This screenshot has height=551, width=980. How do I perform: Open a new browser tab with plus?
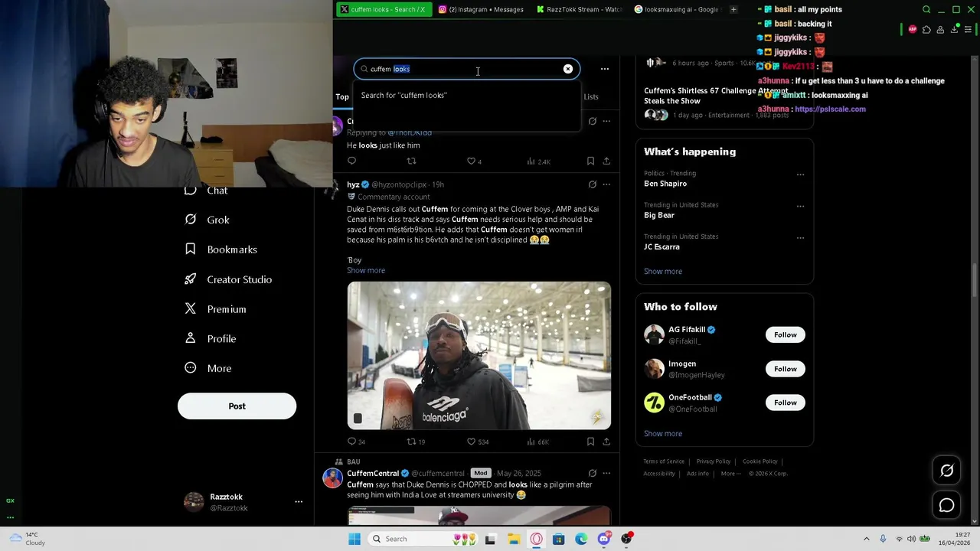733,9
